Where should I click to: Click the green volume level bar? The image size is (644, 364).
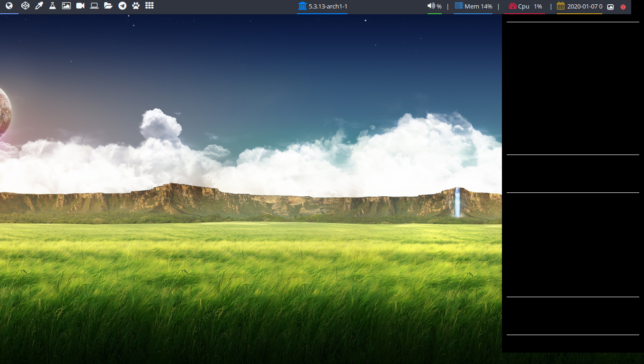433,12
